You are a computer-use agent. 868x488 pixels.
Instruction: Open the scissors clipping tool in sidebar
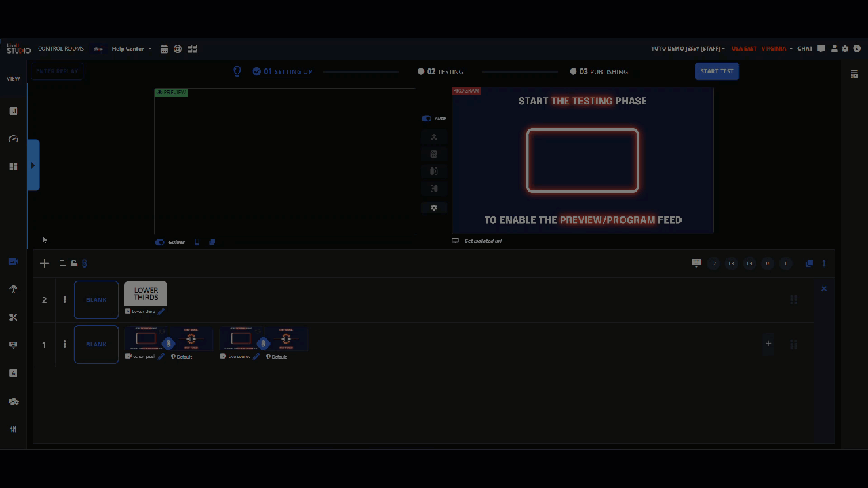(13, 317)
